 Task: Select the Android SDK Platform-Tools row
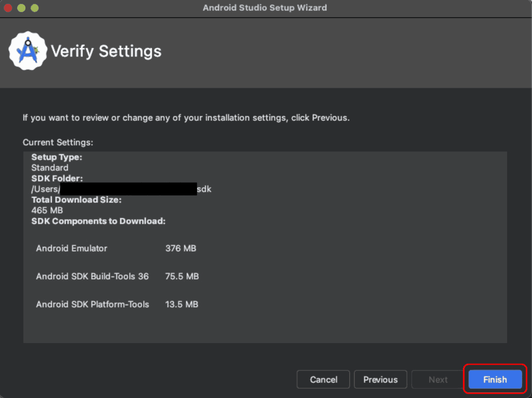tap(117, 304)
